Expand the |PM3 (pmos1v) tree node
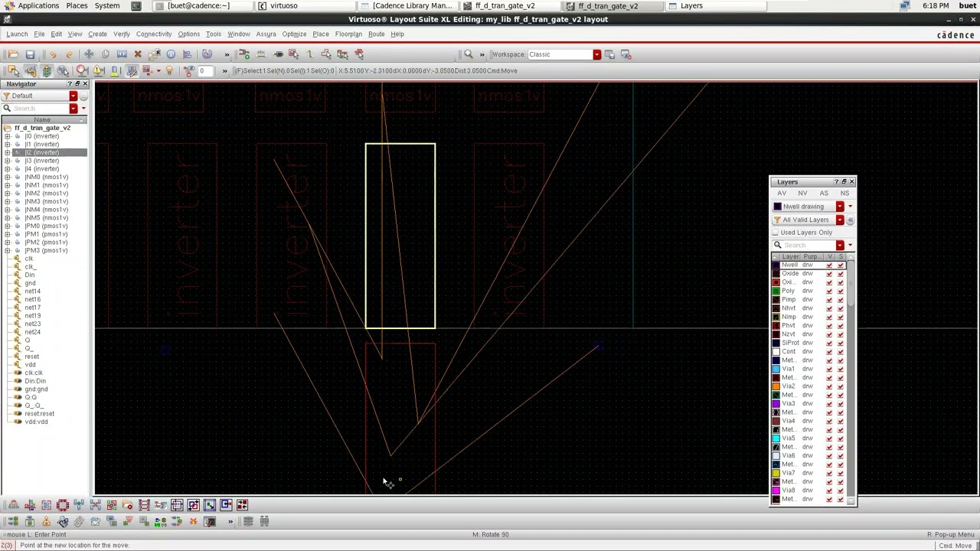980x551 pixels. (8, 250)
